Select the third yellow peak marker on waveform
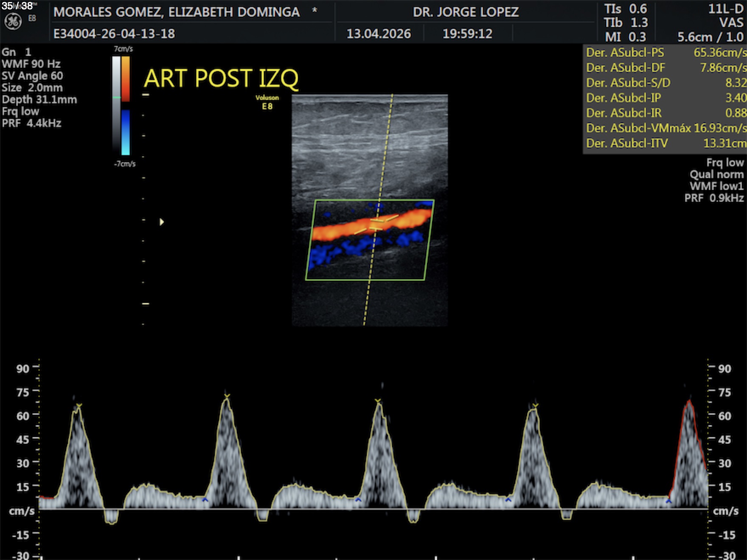 (x=378, y=401)
